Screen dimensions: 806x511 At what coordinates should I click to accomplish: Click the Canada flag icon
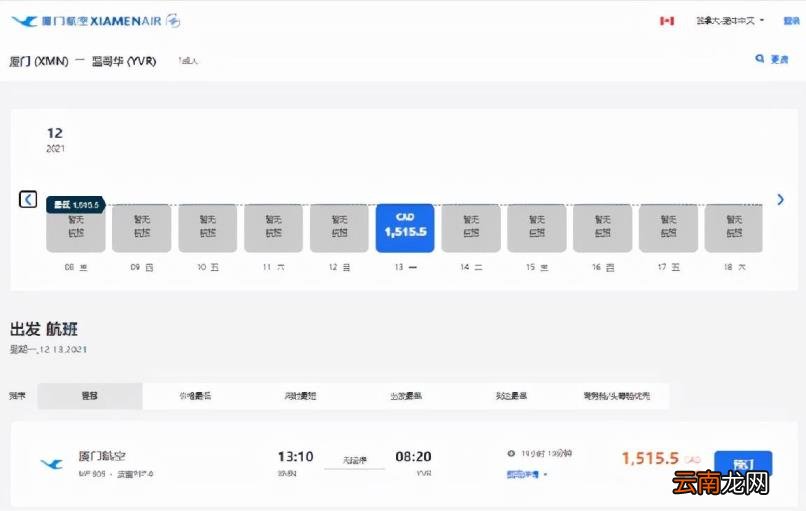[x=667, y=21]
